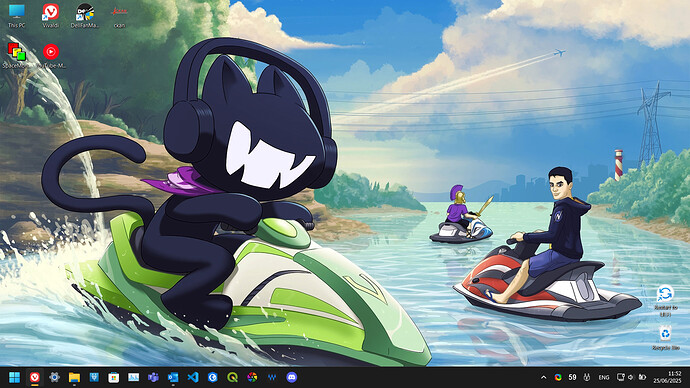This screenshot has height=388, width=690.
Task: Open Microsoft Store from the taskbar
Action: point(114,377)
